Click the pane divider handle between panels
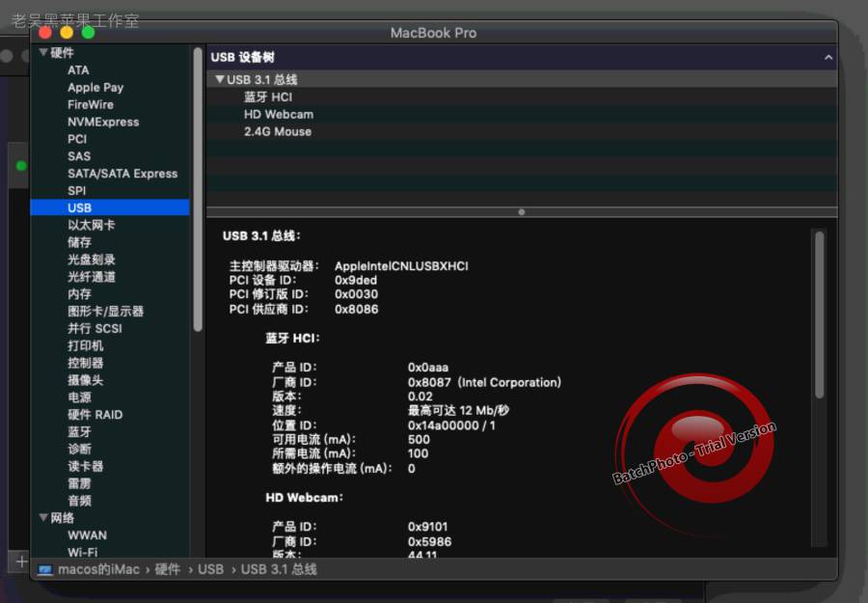This screenshot has width=868, height=603. [522, 212]
